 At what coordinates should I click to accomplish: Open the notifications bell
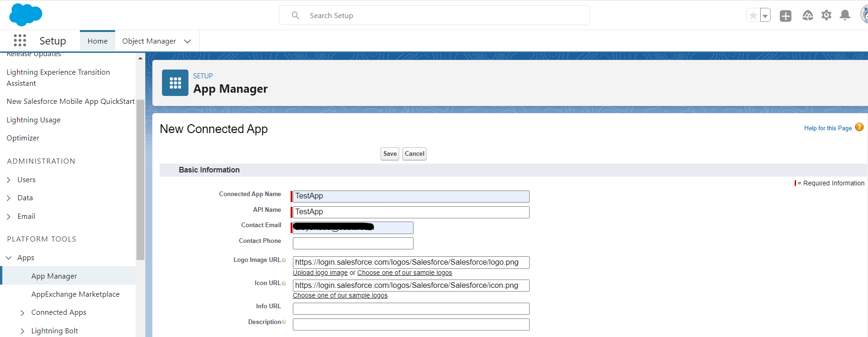click(x=845, y=15)
